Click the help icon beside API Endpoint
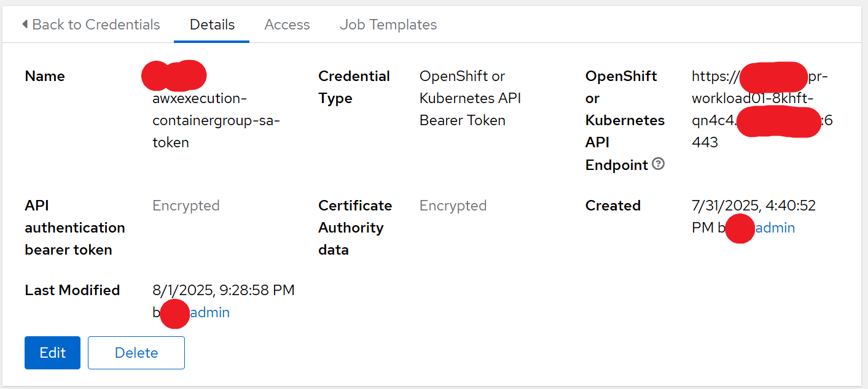This screenshot has width=868, height=389. [659, 164]
